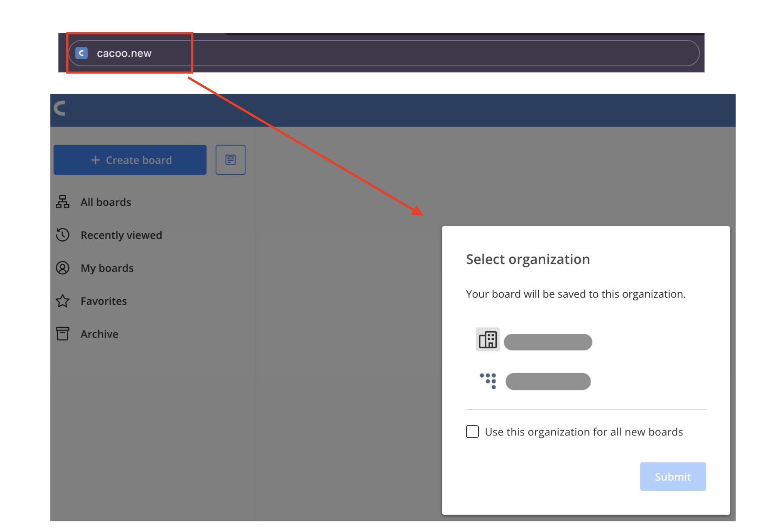
Task: Click the Submit button
Action: [x=673, y=477]
